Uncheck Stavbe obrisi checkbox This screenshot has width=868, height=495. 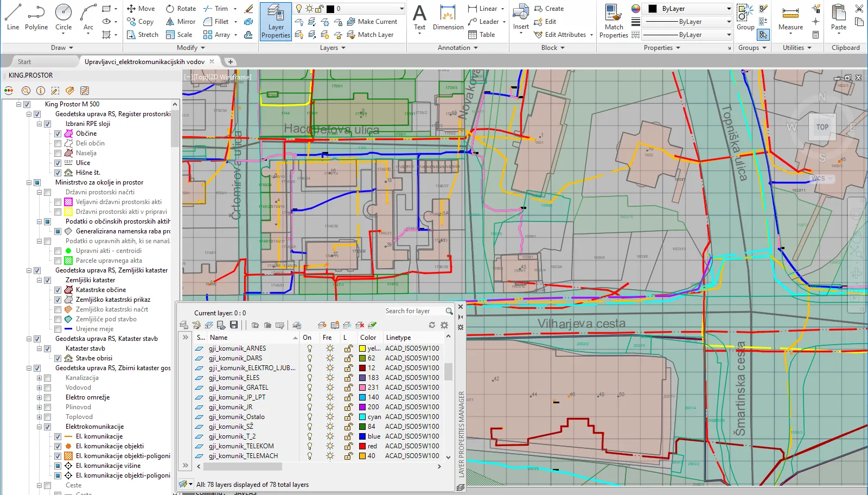click(58, 358)
